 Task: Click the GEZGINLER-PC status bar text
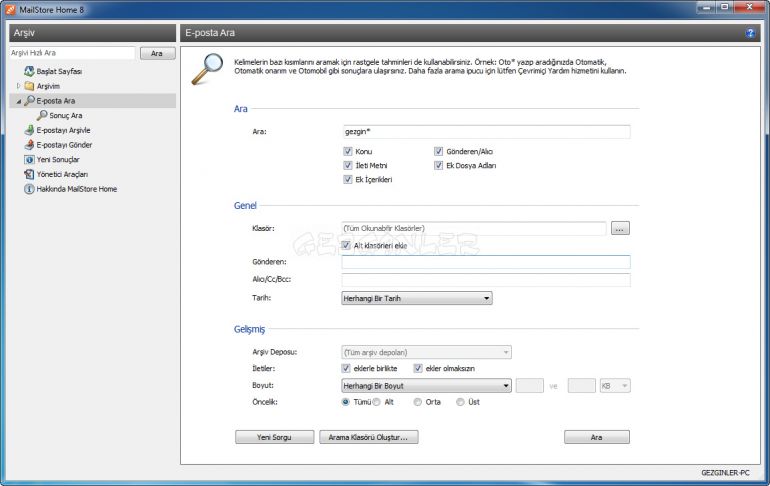tap(725, 473)
